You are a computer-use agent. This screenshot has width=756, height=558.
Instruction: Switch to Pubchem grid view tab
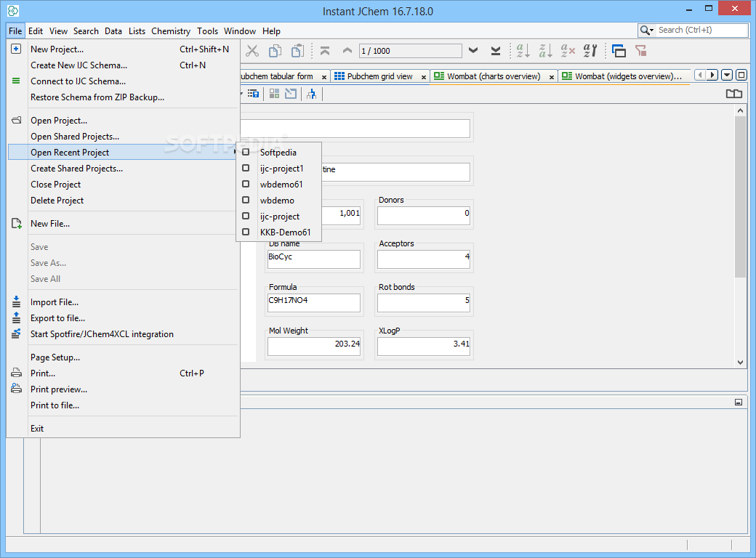(x=379, y=76)
